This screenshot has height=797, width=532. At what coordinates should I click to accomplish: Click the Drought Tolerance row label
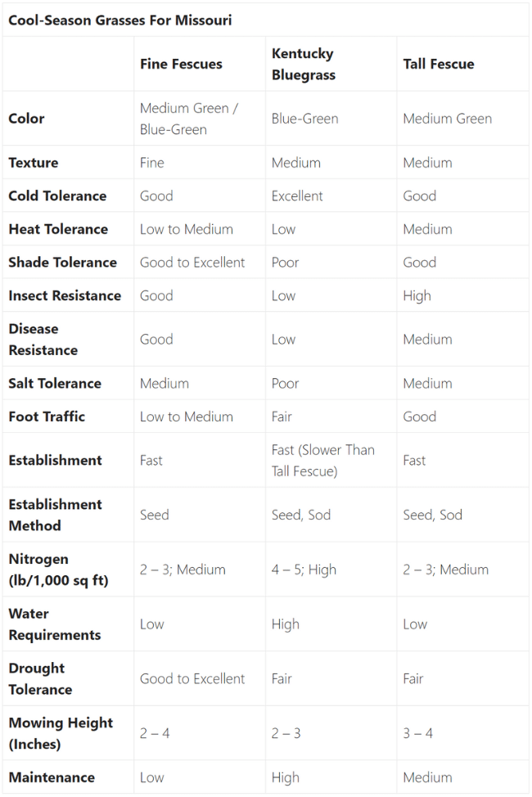pos(41,678)
